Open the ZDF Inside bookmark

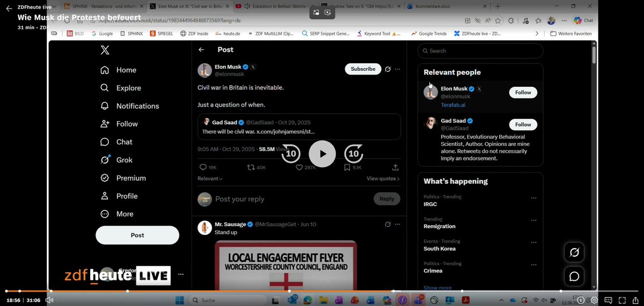click(193, 33)
